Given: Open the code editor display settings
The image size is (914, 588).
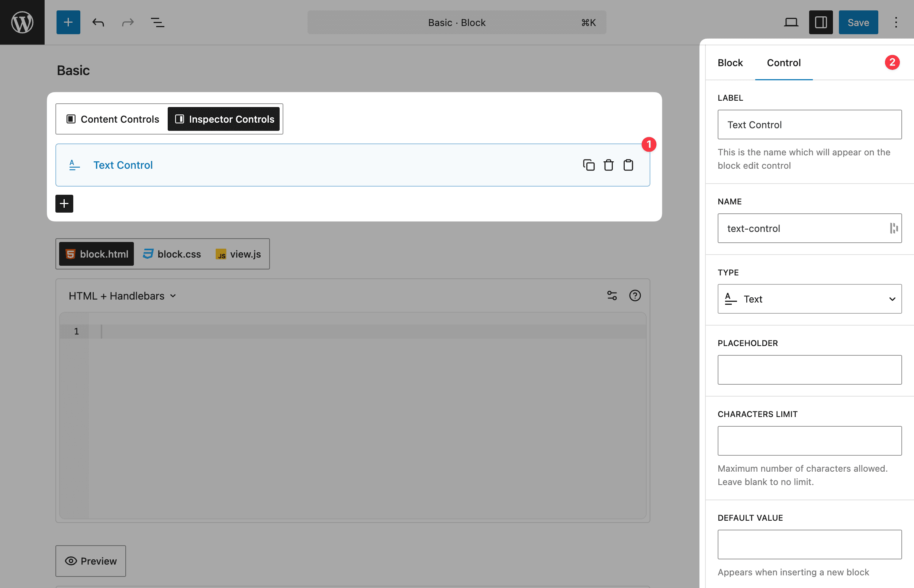Looking at the screenshot, I should 612,295.
